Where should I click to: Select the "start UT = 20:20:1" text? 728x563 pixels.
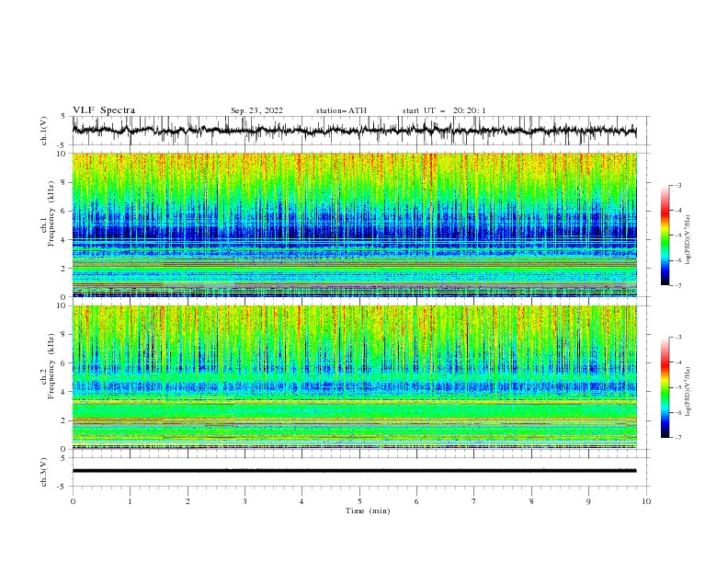[x=444, y=110]
